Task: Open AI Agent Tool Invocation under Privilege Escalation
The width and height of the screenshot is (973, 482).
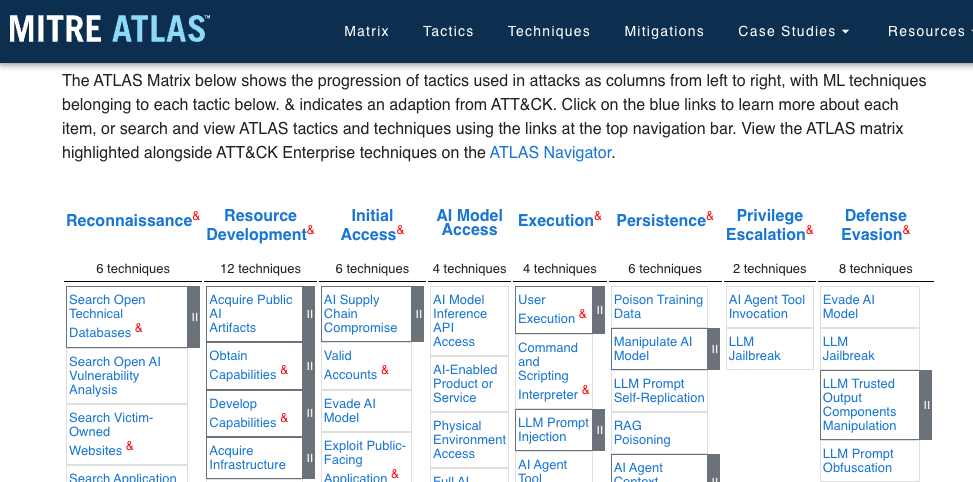Action: (767, 306)
